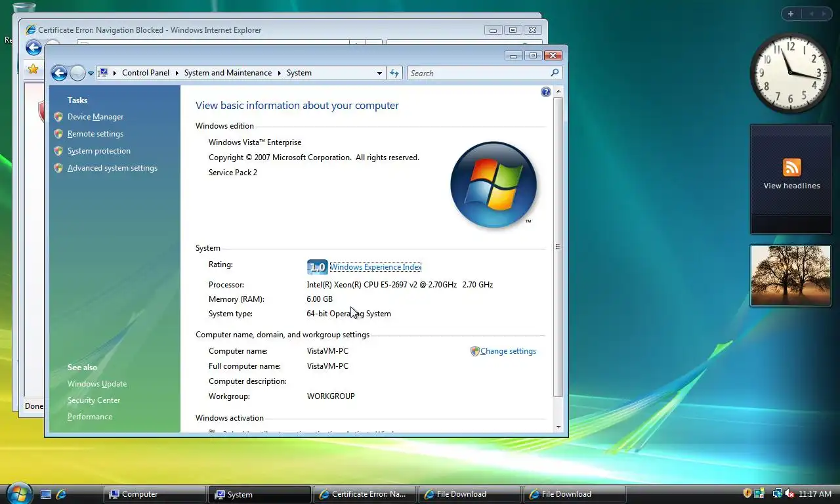Switch to Computer taskbar button

coord(154,494)
